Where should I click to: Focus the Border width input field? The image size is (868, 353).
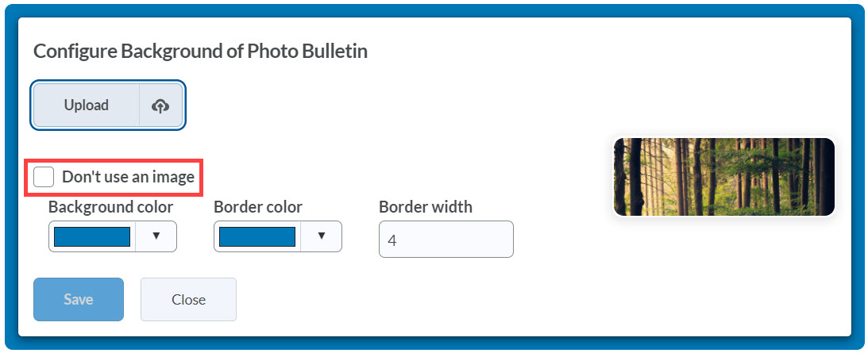446,239
